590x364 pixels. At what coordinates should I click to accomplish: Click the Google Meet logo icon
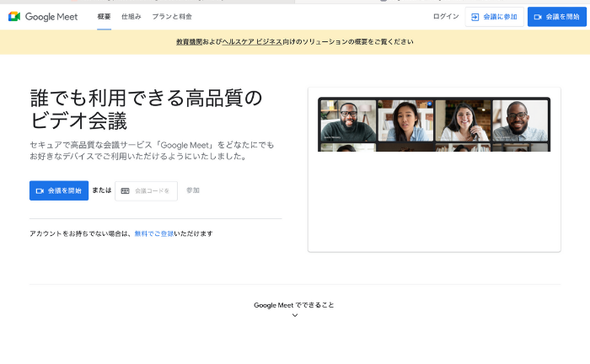[14, 17]
